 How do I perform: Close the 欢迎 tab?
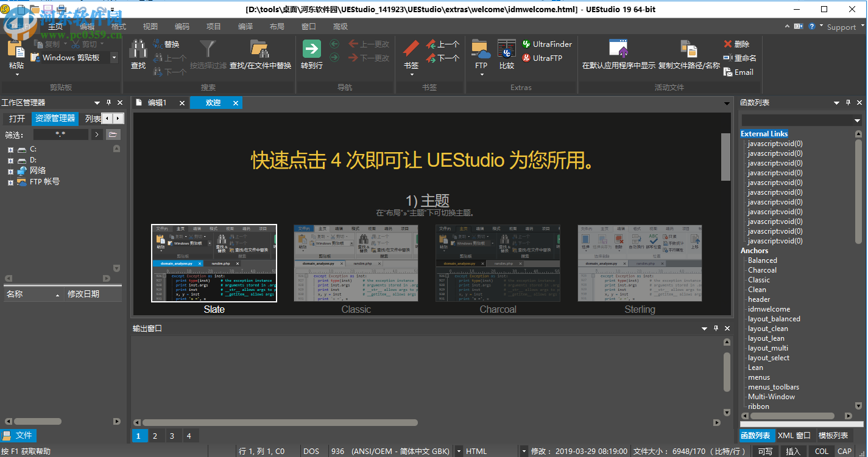[x=236, y=103]
